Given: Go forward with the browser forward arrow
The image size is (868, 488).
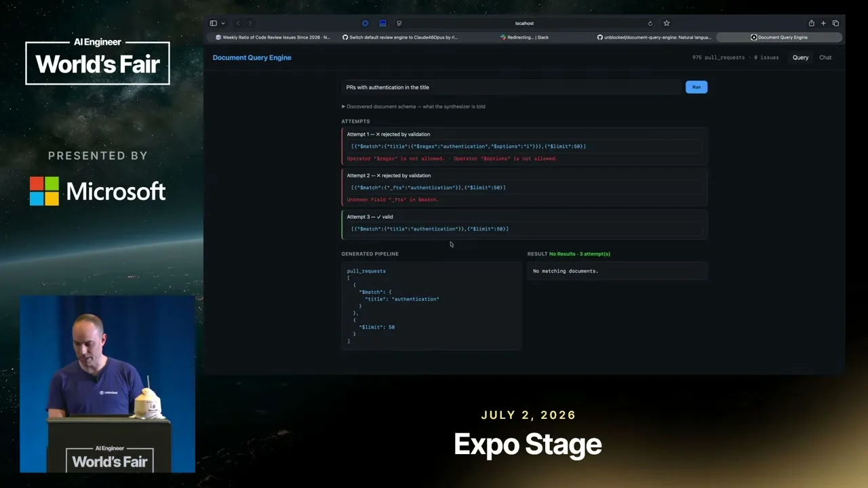Looking at the screenshot, I should 250,23.
